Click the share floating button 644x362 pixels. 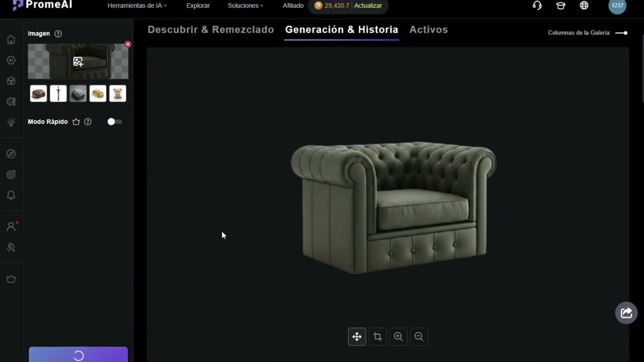626,313
